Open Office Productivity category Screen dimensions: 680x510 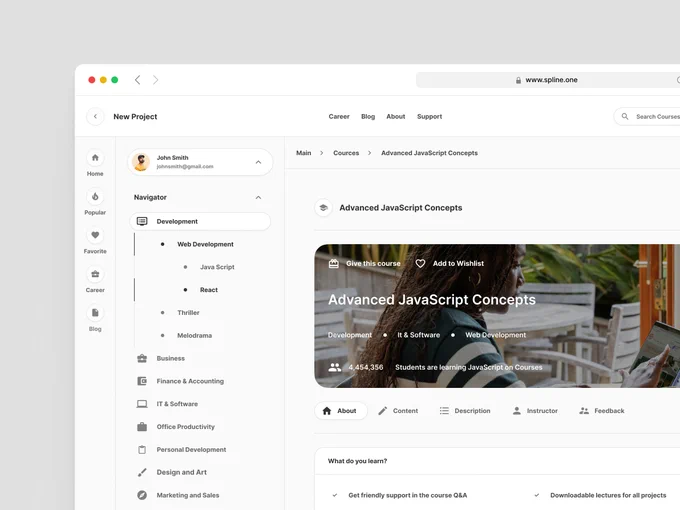click(x=186, y=427)
